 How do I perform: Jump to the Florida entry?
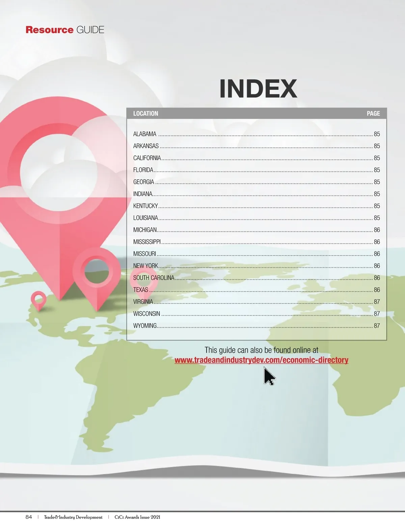point(143,170)
